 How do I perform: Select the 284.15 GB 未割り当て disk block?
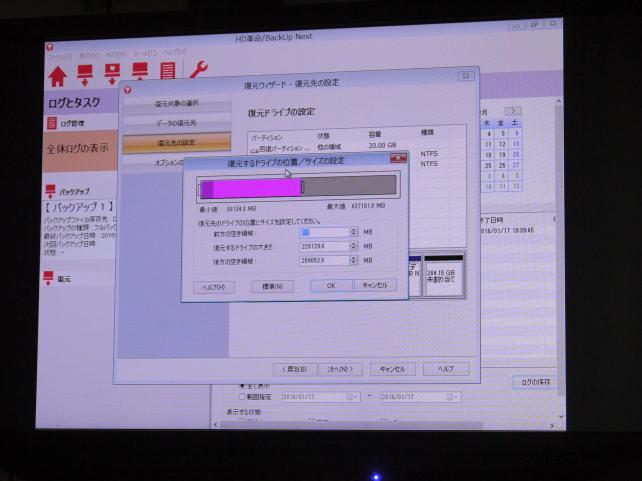point(443,275)
